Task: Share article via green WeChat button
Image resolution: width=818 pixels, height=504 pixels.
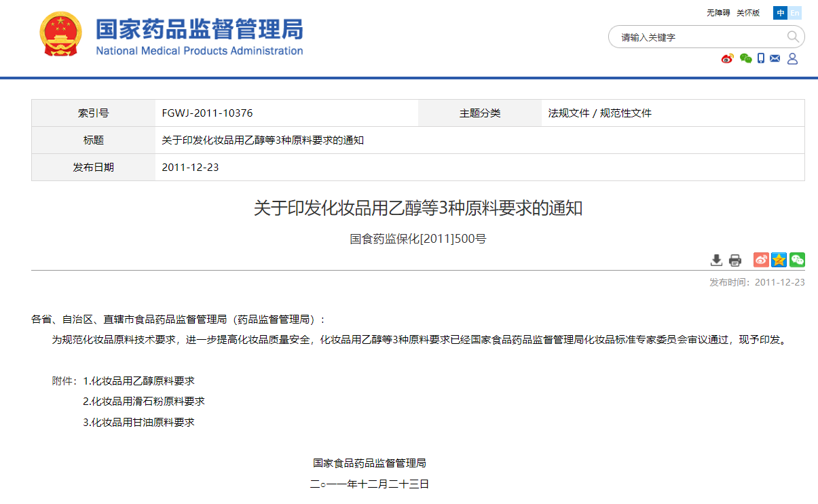Action: 797,260
